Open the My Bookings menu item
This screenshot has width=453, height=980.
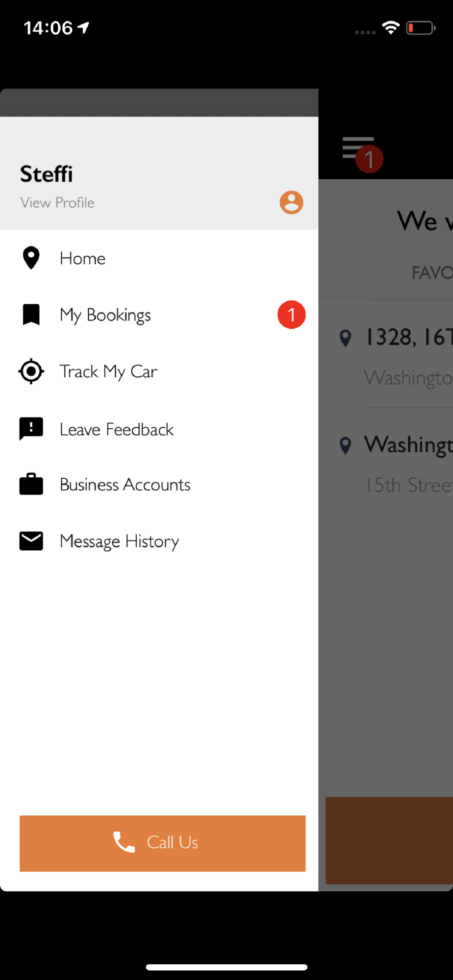[159, 315]
